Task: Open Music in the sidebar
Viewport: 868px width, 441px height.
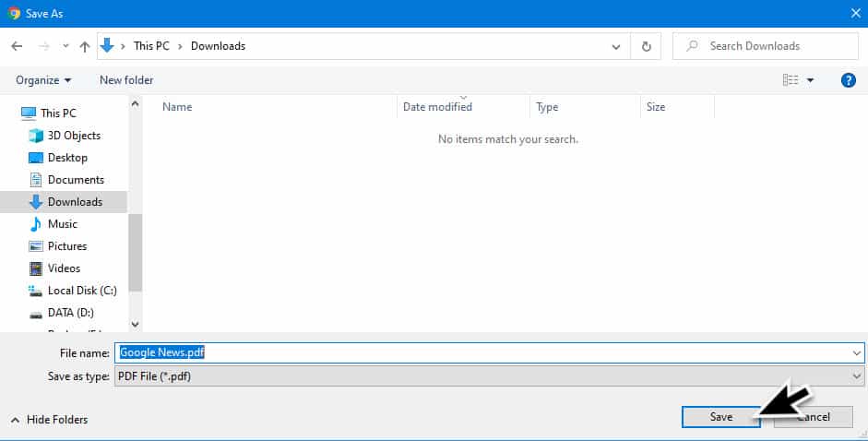Action: [63, 224]
